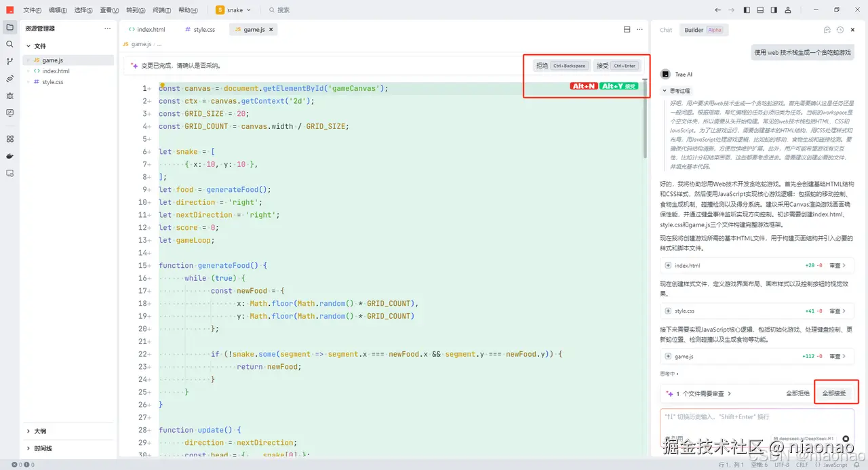Review style.css changes via 审查

[x=838, y=311]
